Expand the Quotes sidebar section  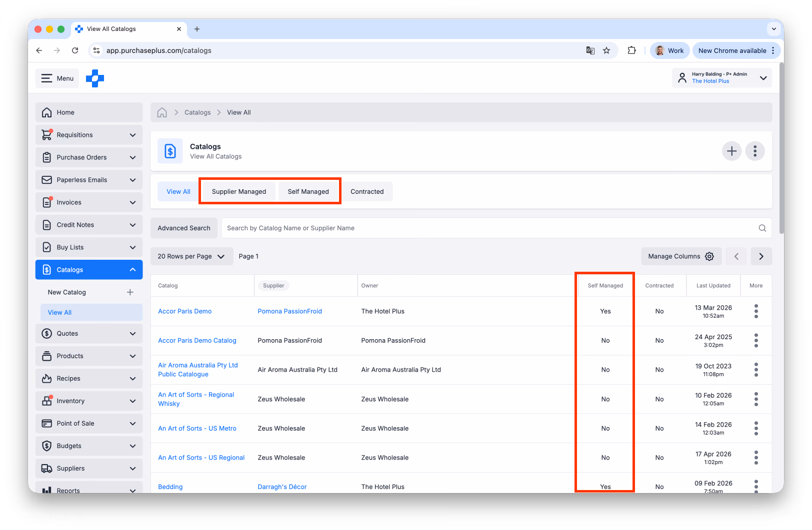click(89, 334)
